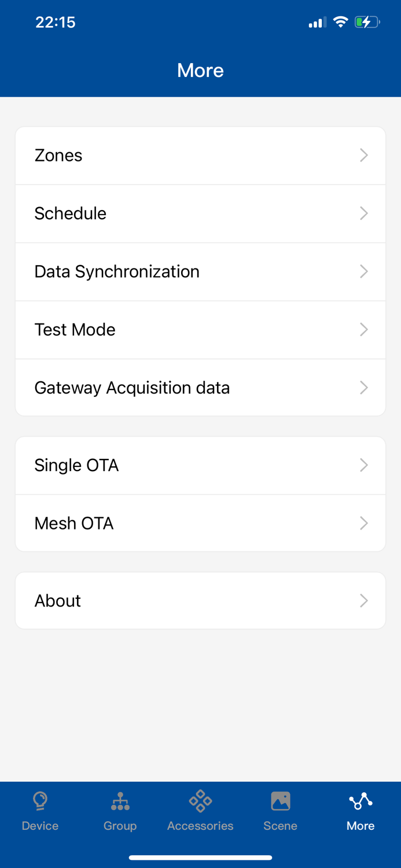The image size is (401, 868).
Task: Tap the More nodes icon
Action: pos(360,801)
